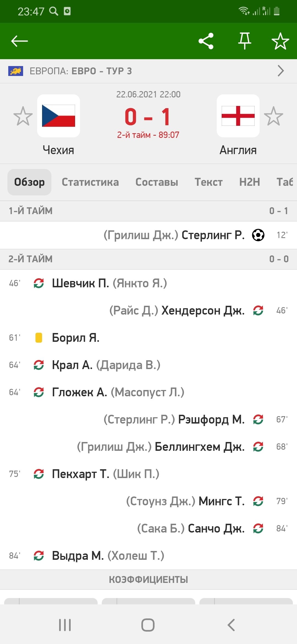Add match to favorites via header star
The width and height of the screenshot is (297, 644).
[280, 41]
